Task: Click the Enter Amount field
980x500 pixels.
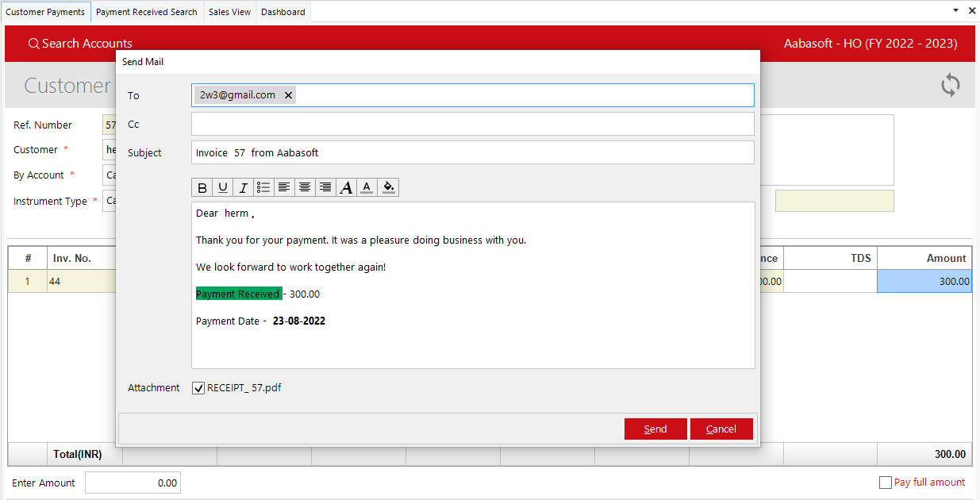Action: coord(133,483)
